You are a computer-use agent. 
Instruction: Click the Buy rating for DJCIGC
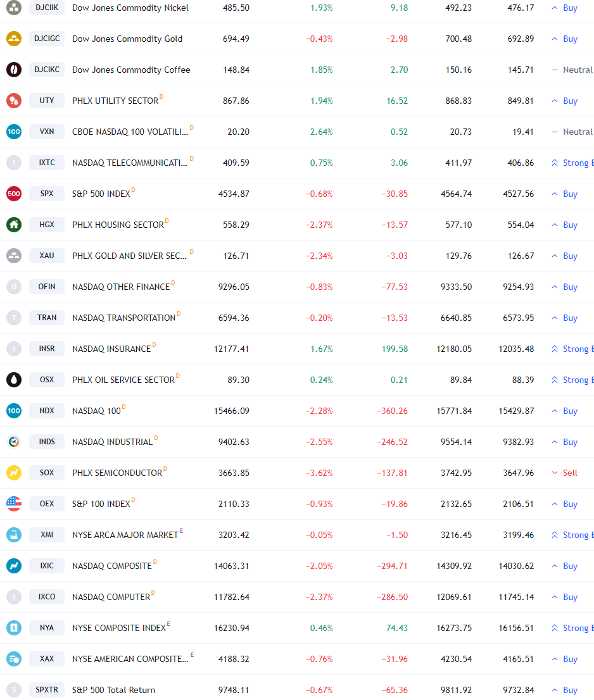565,39
